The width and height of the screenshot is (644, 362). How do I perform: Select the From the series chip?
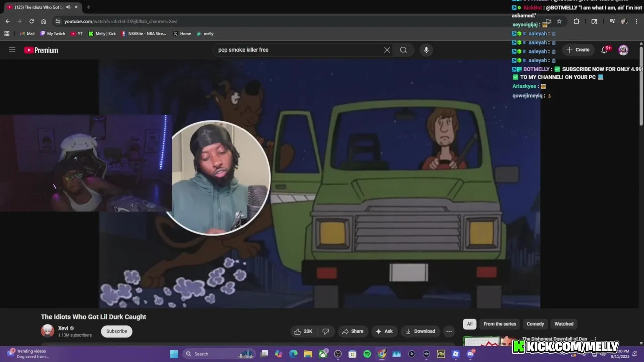pyautogui.click(x=500, y=324)
